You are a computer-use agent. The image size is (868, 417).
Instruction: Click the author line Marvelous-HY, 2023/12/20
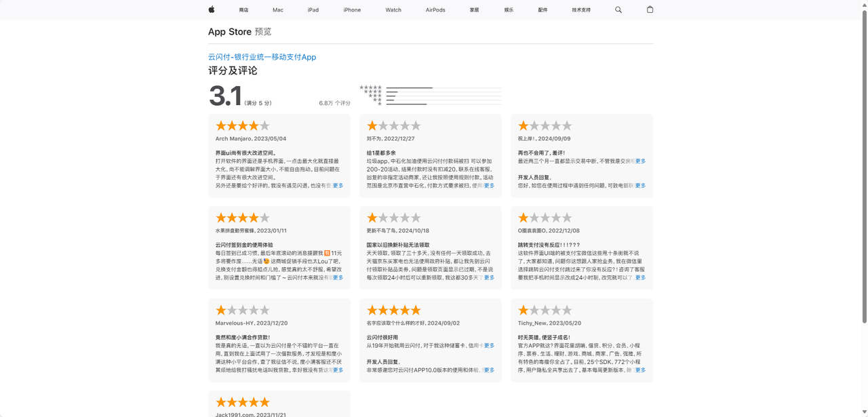click(252, 323)
